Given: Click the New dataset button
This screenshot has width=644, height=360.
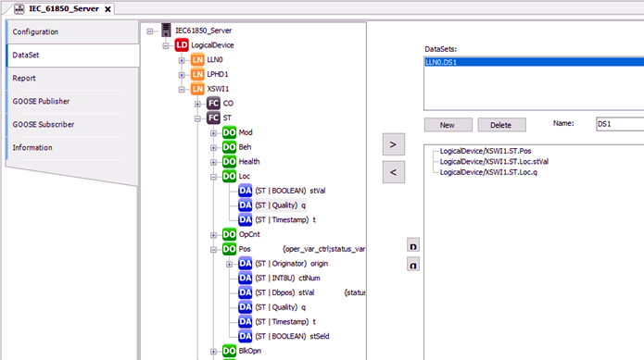Looking at the screenshot, I should point(448,125).
